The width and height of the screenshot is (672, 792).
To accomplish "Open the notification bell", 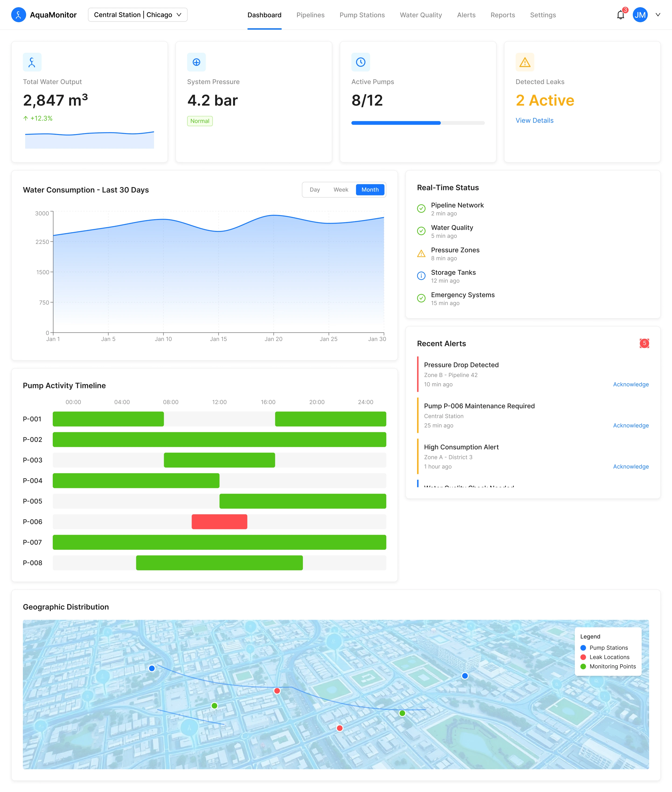I will 620,15.
